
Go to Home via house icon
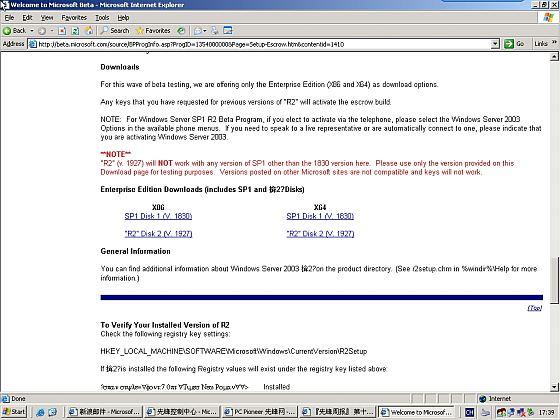pos(89,31)
